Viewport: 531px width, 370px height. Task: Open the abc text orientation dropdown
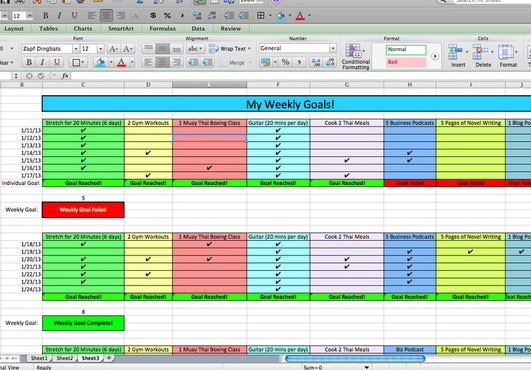tap(195, 49)
